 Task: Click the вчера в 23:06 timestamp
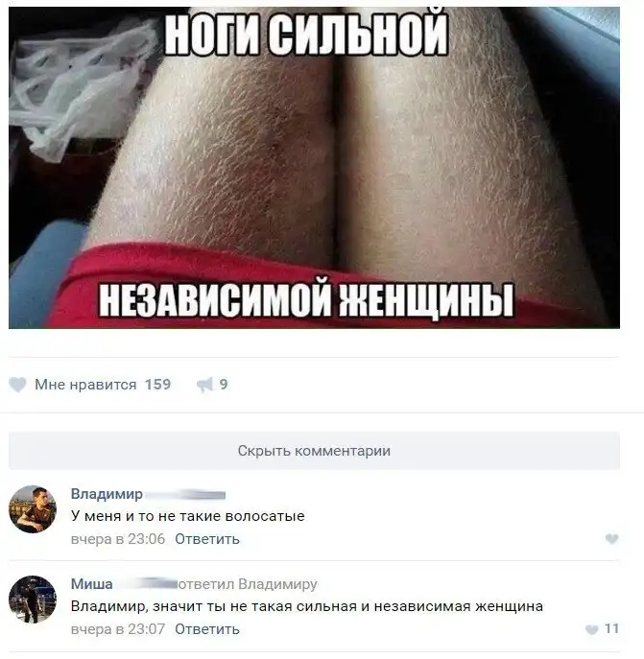point(118,539)
